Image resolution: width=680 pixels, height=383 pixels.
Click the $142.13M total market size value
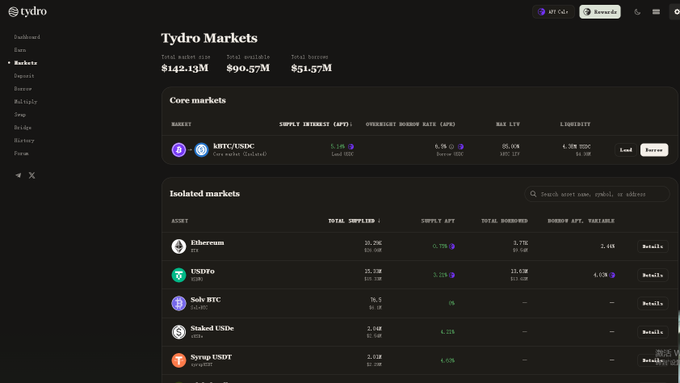click(x=185, y=68)
